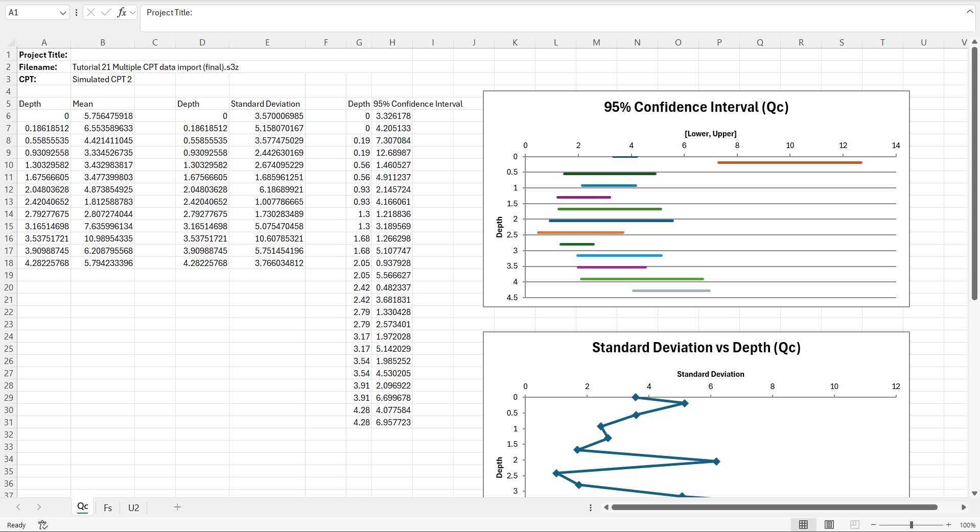Select all cells with the corner triangle
This screenshot has height=532, width=980.
tap(12, 43)
